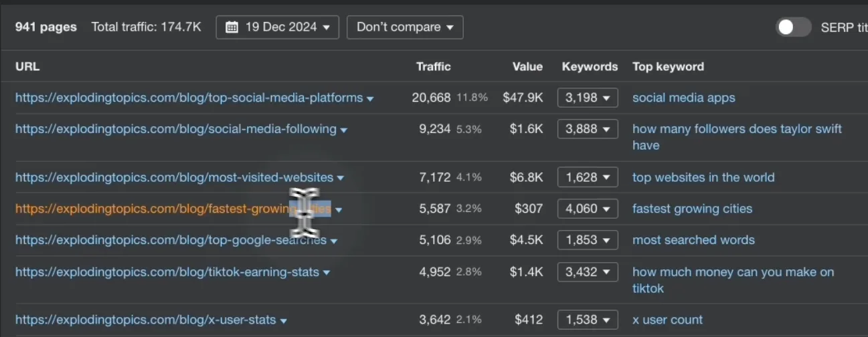This screenshot has height=337, width=868.
Task: Sort by the Value column header
Action: (527, 67)
